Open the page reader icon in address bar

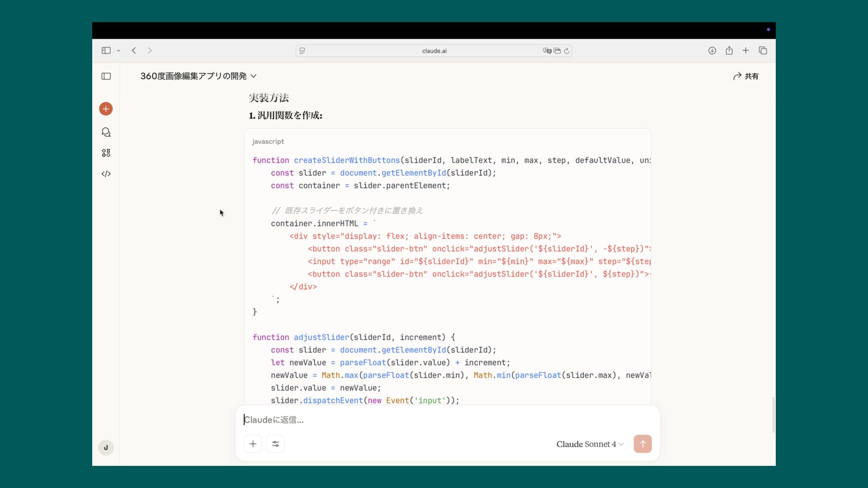302,51
